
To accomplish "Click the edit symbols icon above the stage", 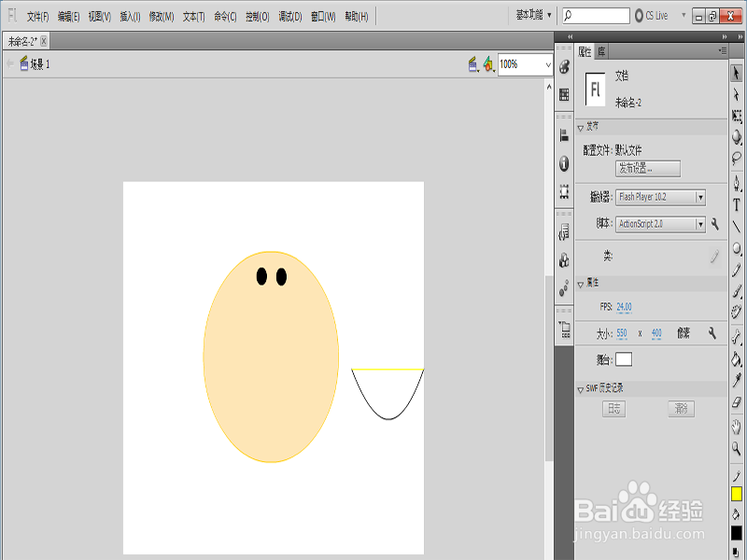I will pyautogui.click(x=488, y=64).
